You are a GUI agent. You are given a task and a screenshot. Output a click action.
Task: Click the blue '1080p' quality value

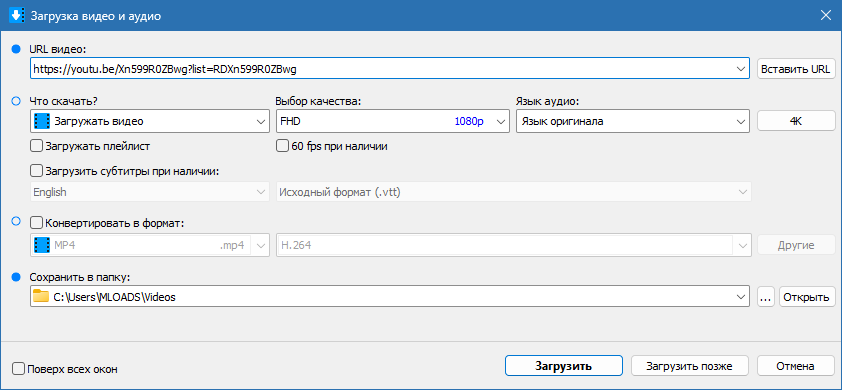pos(469,121)
